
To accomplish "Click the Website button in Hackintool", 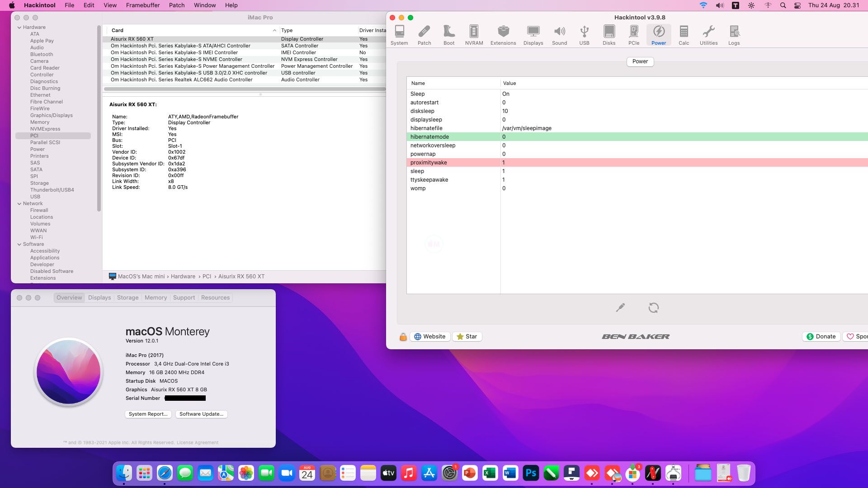I will [x=430, y=337].
